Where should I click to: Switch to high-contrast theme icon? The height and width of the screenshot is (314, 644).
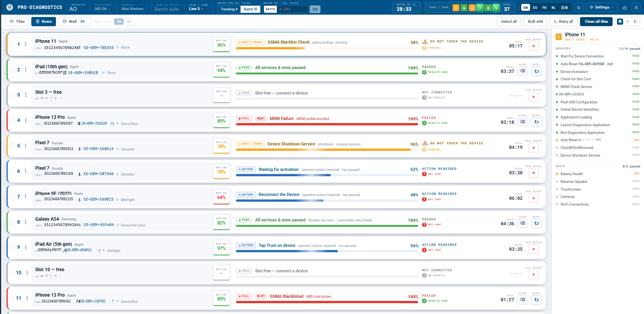pyautogui.click(x=636, y=22)
